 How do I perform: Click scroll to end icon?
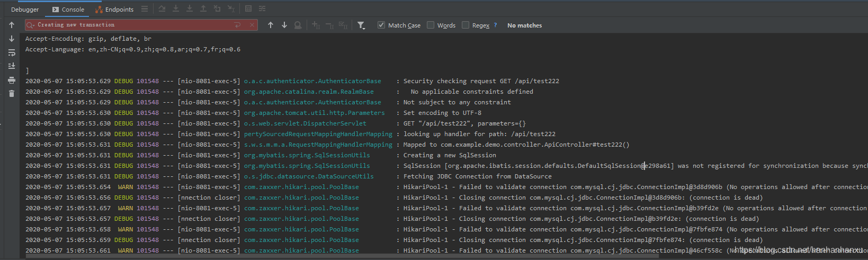(x=12, y=66)
